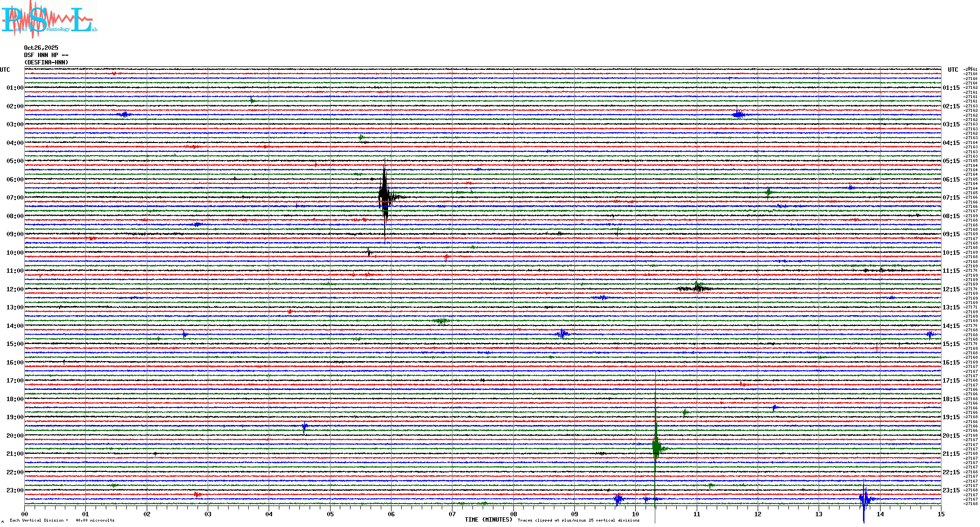Click the Traces clipped footnote text
980x527 pixels.
(578, 520)
